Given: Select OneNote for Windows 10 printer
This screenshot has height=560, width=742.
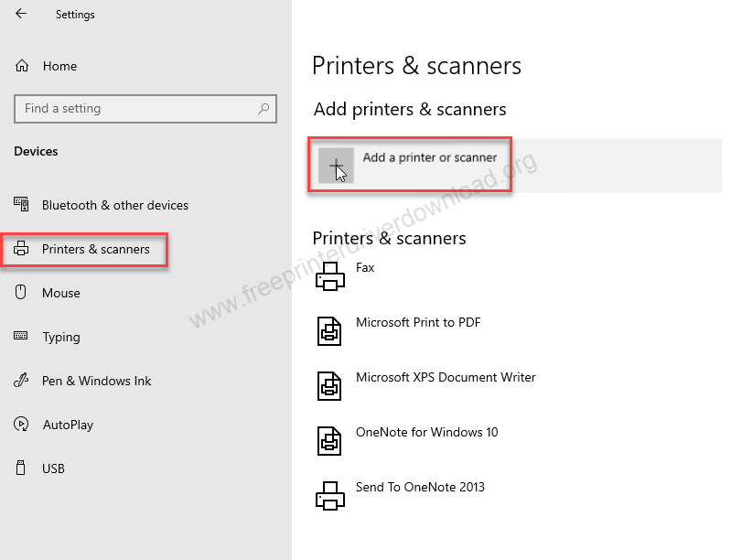Looking at the screenshot, I should coord(427,432).
